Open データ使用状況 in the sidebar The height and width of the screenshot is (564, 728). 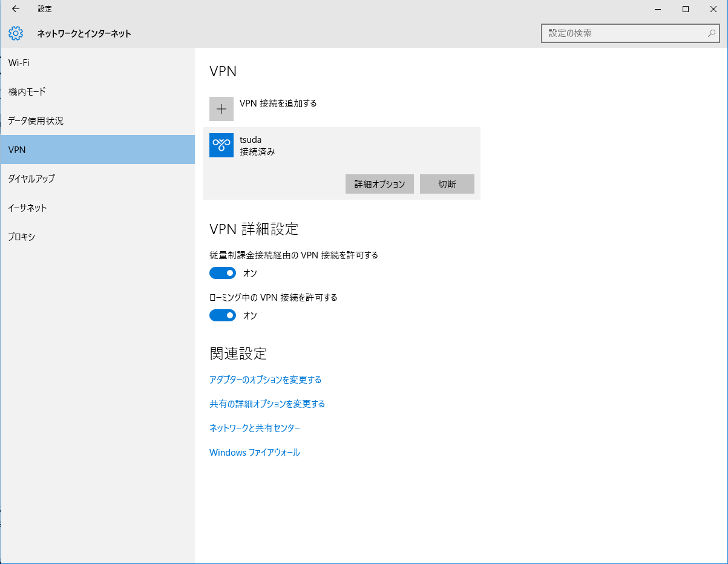tap(36, 120)
